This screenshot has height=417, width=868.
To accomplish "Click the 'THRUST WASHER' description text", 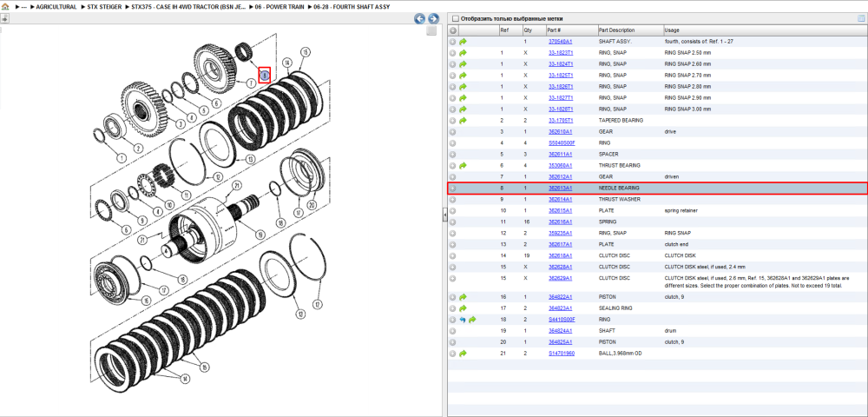I will click(620, 199).
